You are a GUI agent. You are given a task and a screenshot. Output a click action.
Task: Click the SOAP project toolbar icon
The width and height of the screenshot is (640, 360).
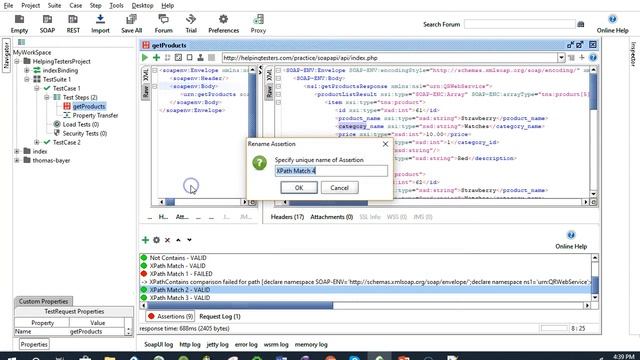pos(47,24)
